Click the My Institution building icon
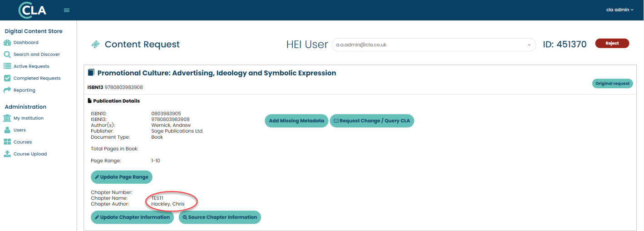The image size is (644, 231). [x=7, y=118]
